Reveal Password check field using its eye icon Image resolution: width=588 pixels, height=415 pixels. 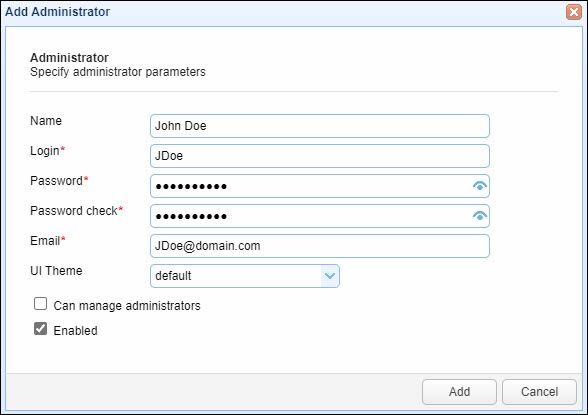coord(480,216)
